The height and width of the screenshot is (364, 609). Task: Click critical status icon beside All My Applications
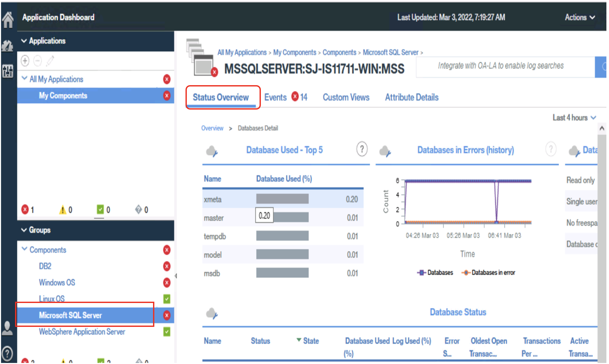[x=167, y=79]
